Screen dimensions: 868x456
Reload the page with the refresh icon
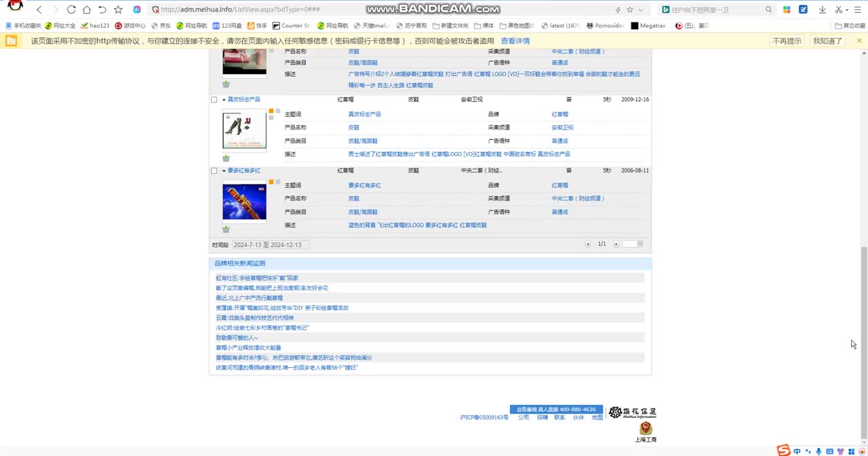71,9
